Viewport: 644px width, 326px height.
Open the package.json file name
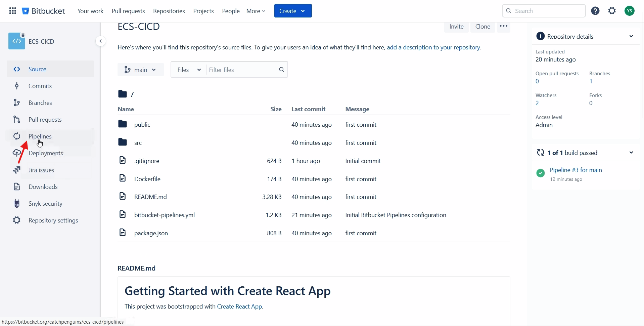point(151,233)
